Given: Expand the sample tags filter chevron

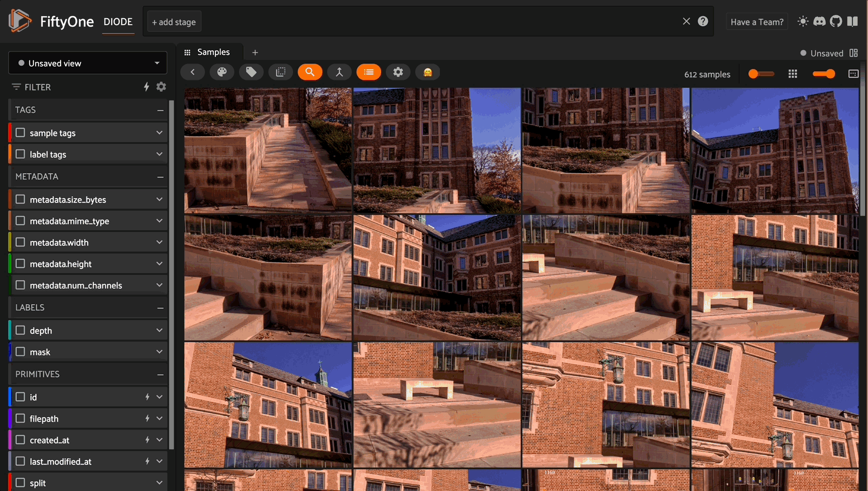Looking at the screenshot, I should tap(159, 133).
